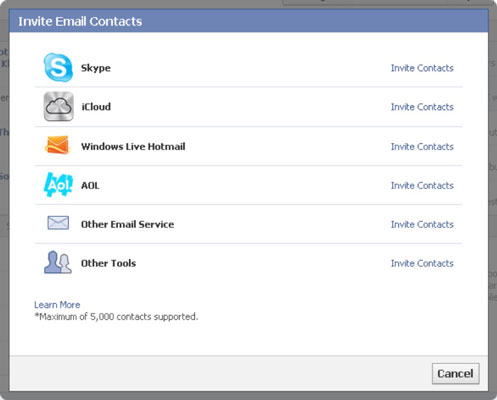The image size is (497, 400).
Task: Select the iCloud service label
Action: (x=96, y=107)
